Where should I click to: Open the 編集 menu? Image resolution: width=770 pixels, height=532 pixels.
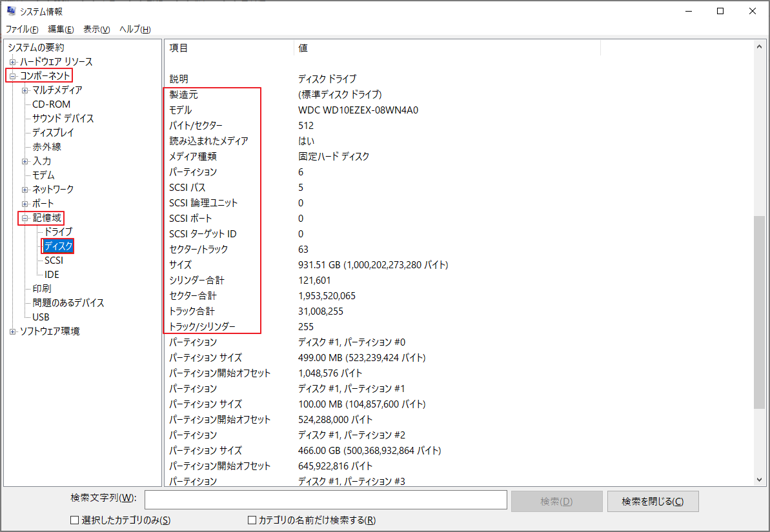click(61, 30)
